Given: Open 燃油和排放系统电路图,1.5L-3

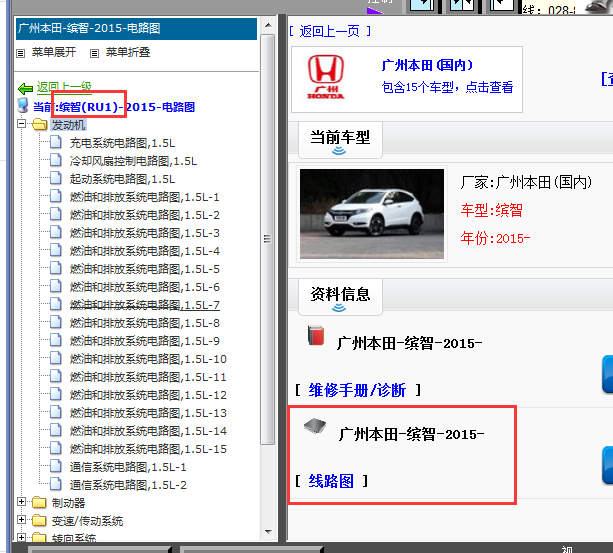Looking at the screenshot, I should click(x=145, y=233).
